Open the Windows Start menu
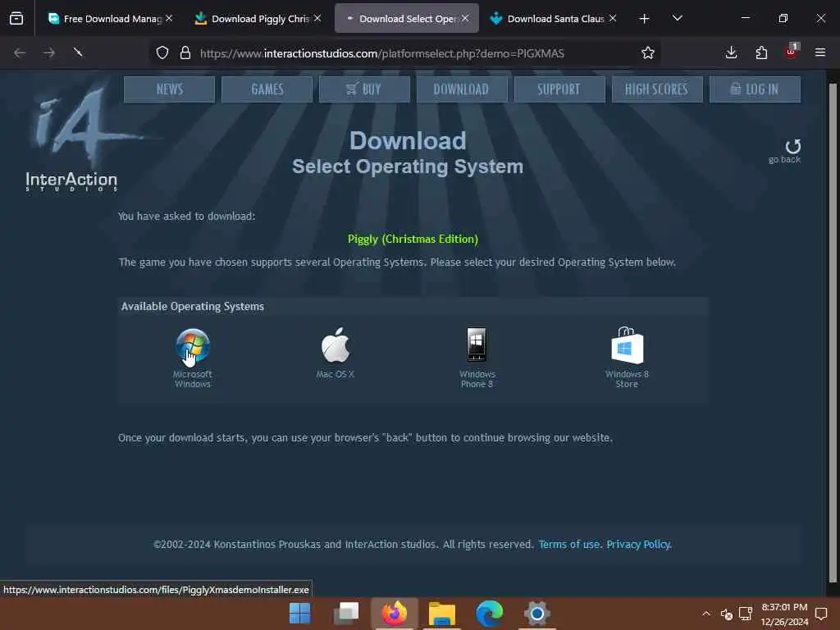Screen dimensions: 840x630 (x=299, y=614)
